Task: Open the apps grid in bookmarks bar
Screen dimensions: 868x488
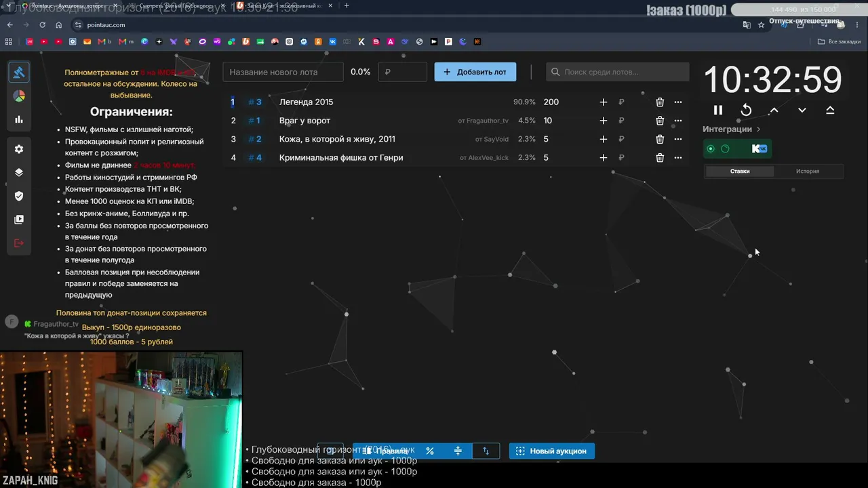Action: click(9, 41)
